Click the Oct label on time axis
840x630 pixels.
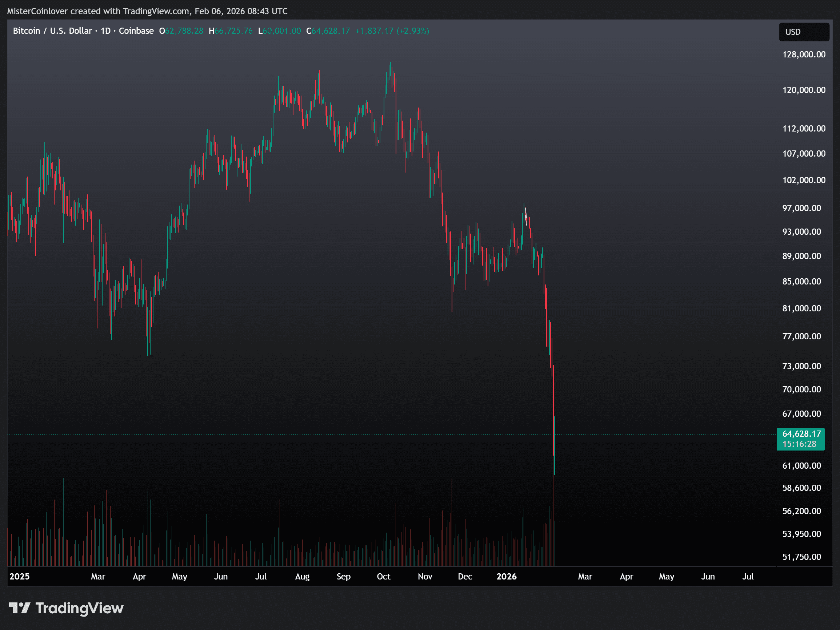(x=383, y=577)
